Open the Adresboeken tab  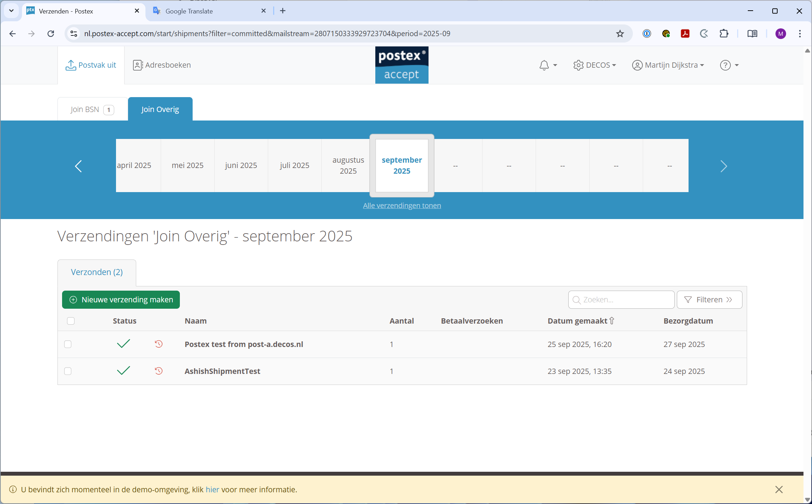[162, 65]
